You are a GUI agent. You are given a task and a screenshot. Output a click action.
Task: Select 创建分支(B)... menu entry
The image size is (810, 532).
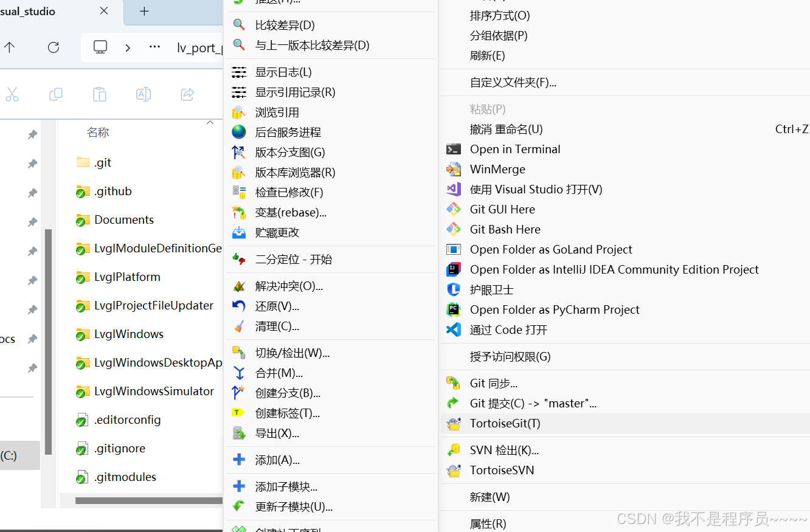(x=331, y=393)
